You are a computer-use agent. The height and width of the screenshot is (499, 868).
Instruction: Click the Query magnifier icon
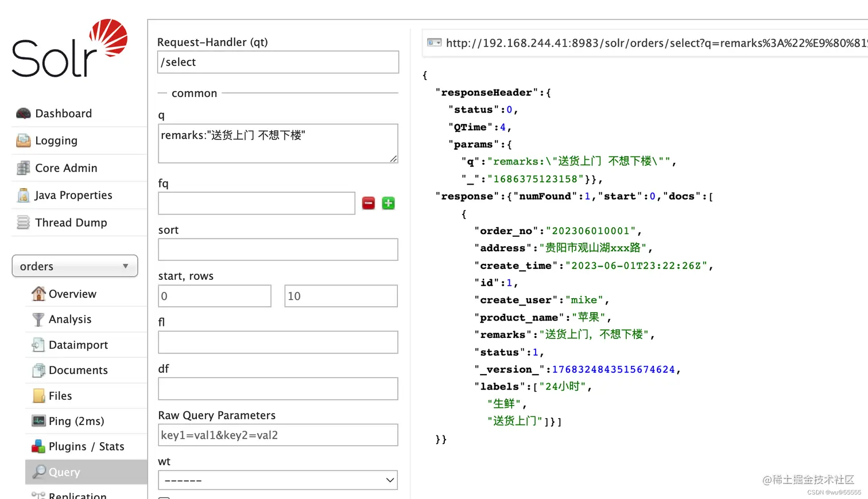coord(38,472)
